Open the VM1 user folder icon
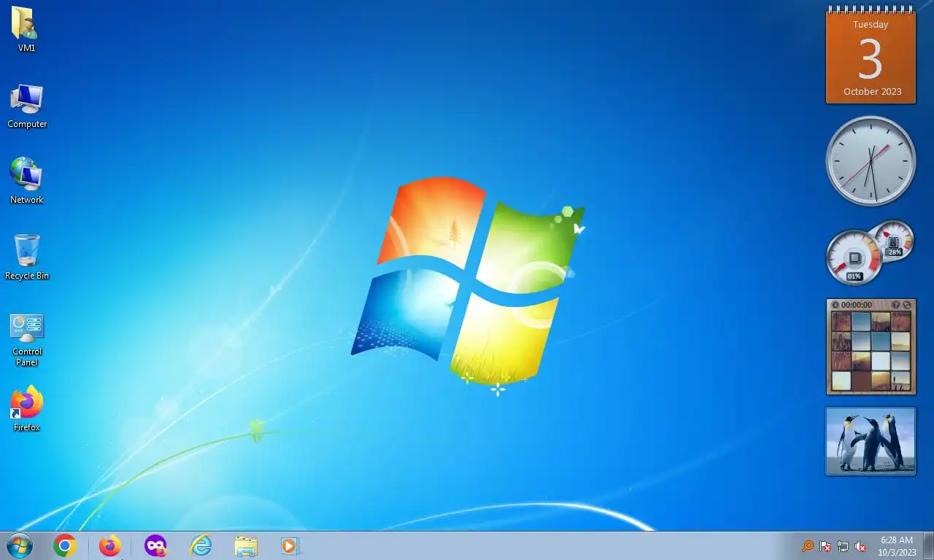Image resolution: width=934 pixels, height=560 pixels. (x=26, y=29)
